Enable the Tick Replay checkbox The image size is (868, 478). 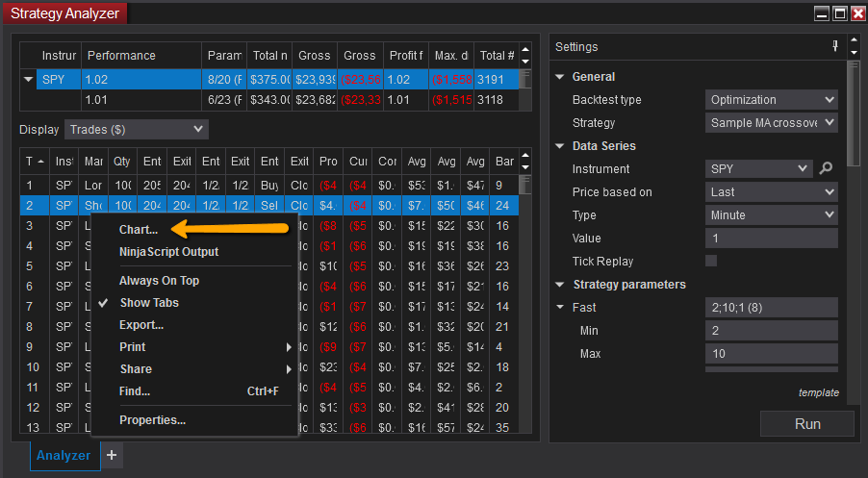[x=711, y=262]
